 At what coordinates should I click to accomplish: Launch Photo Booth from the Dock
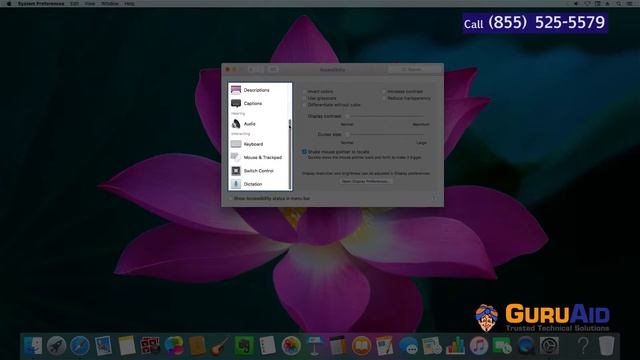(x=150, y=345)
